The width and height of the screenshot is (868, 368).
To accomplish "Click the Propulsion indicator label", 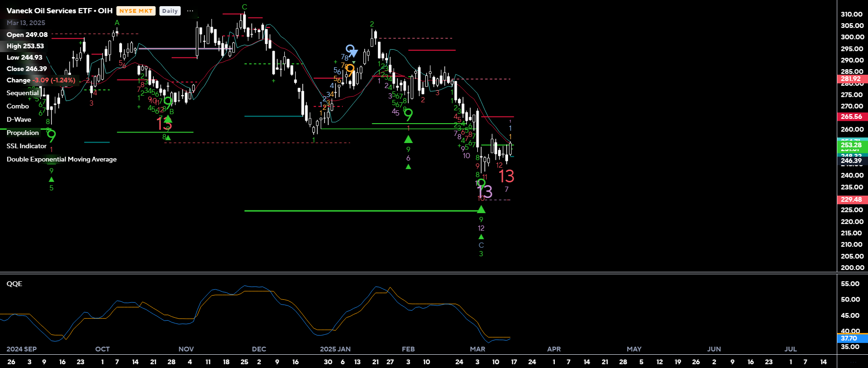I will click(23, 133).
